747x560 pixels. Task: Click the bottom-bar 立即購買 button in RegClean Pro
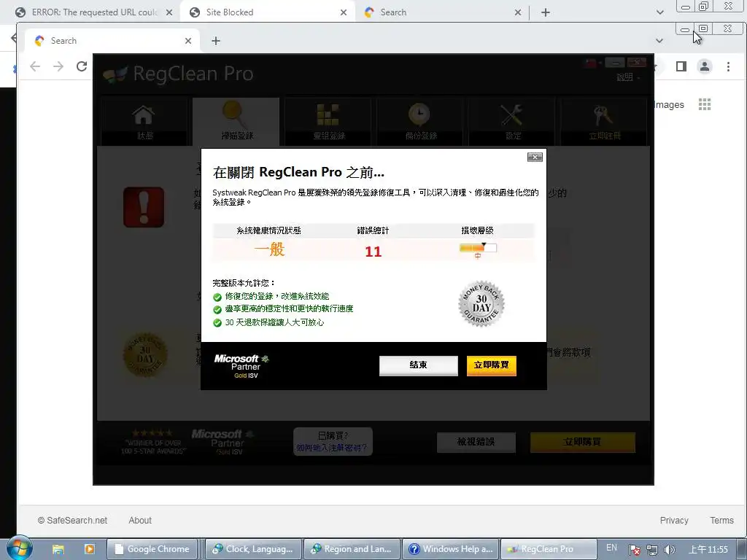point(582,442)
